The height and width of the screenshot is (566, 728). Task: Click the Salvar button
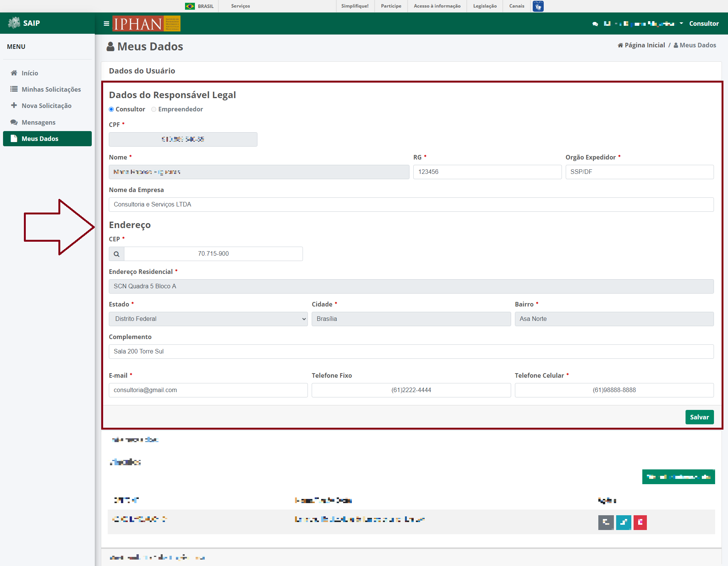click(699, 417)
